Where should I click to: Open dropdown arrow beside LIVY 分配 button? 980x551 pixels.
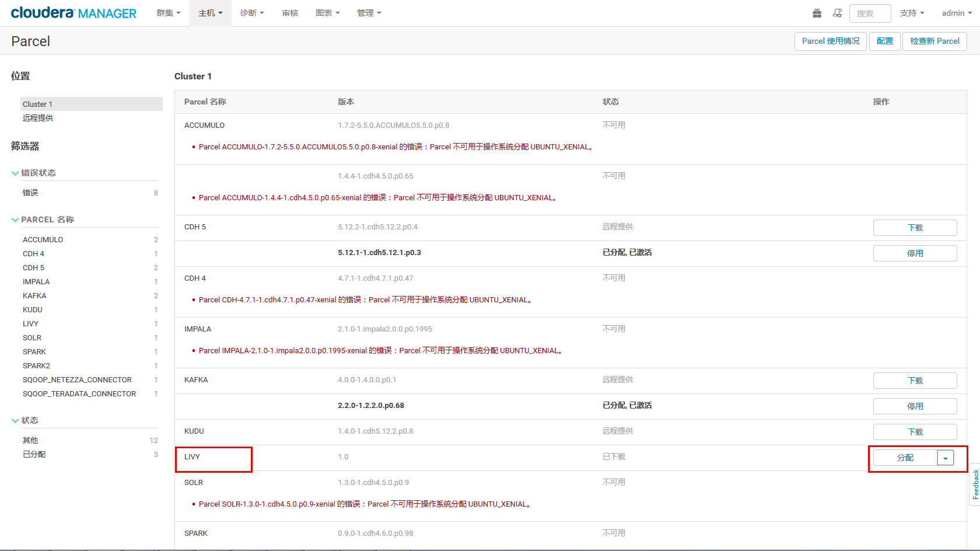pos(946,458)
